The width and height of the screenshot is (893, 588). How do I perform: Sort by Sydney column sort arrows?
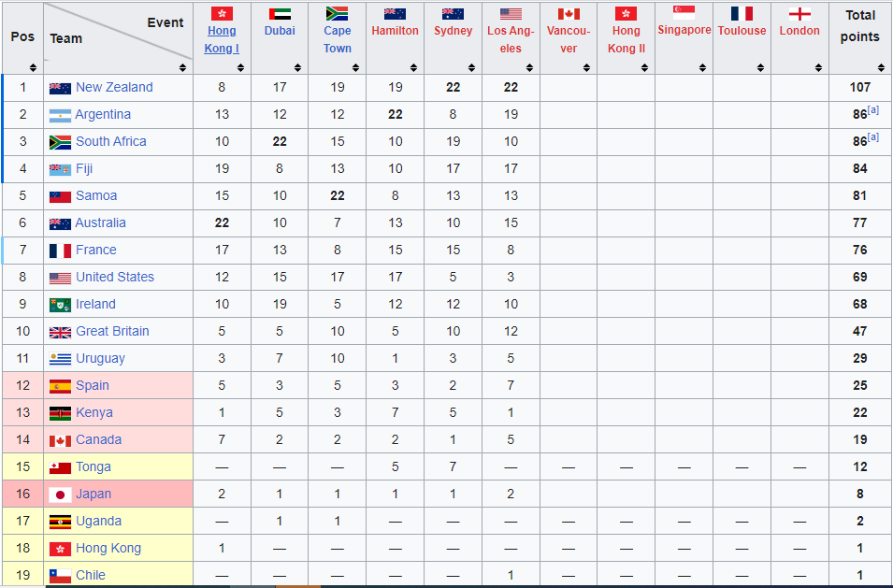coord(471,68)
